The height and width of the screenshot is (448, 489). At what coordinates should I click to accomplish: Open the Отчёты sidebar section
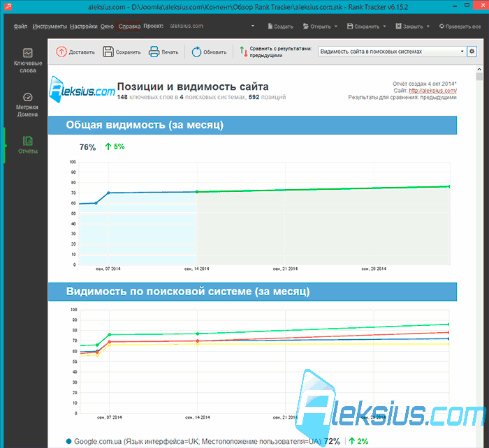coord(28,145)
